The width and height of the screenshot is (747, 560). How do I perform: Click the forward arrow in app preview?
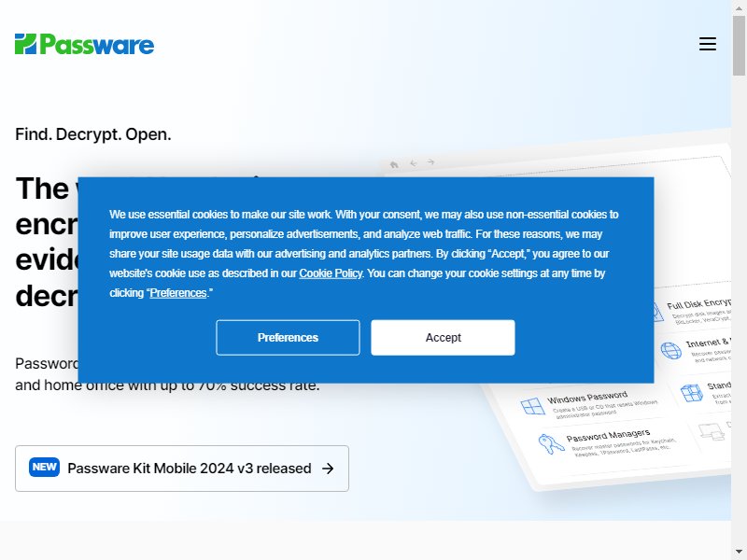coord(430,161)
